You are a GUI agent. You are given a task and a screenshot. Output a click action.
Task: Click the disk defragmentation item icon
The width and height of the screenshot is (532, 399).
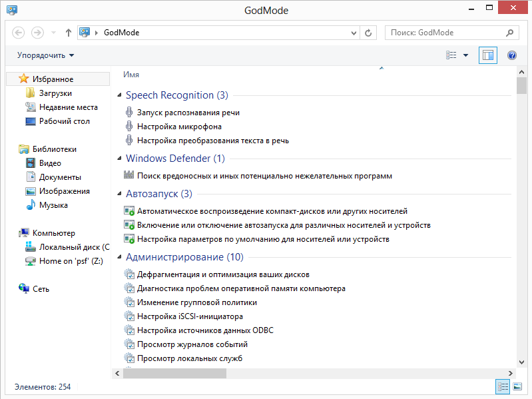tap(130, 274)
